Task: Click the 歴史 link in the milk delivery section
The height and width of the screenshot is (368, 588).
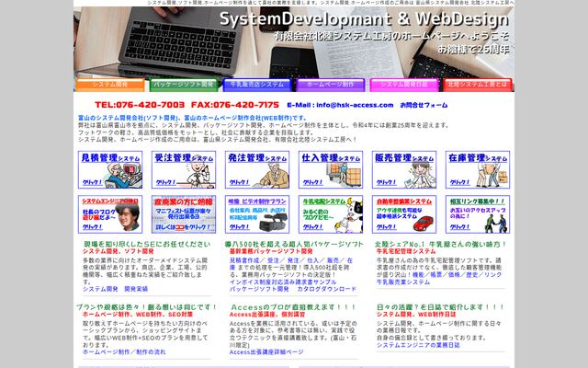Action: (x=471, y=274)
